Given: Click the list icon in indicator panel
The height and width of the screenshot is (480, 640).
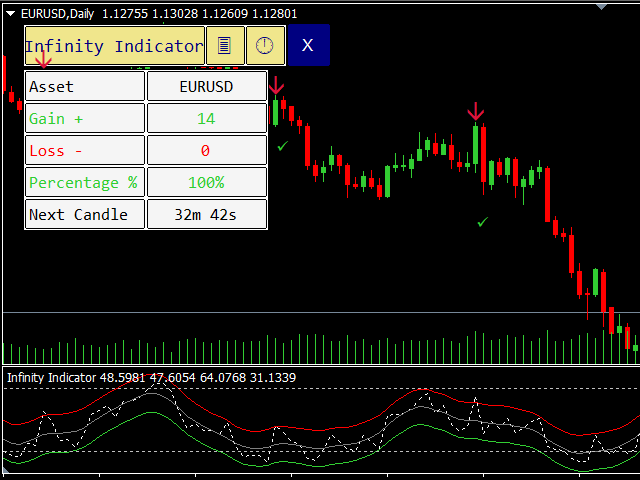Looking at the screenshot, I should click(225, 46).
